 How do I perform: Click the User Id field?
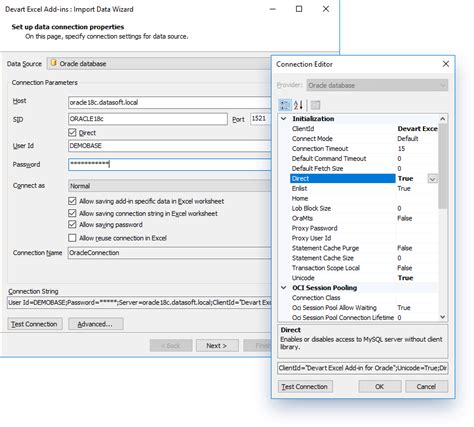tap(170, 146)
